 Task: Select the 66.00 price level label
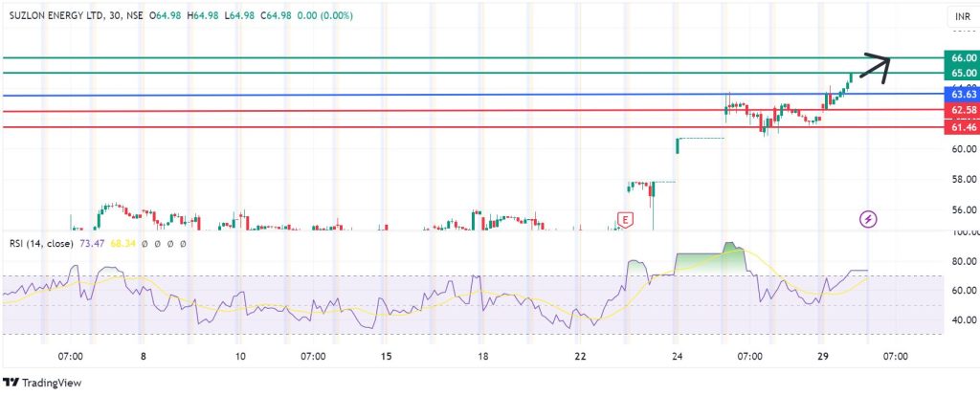click(962, 57)
